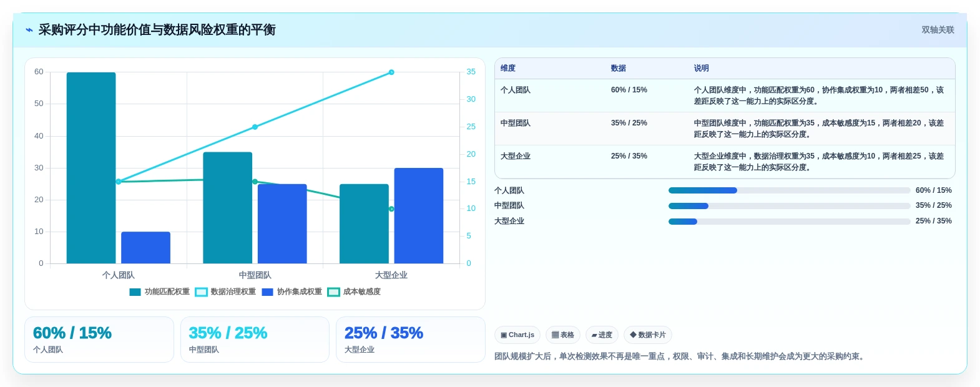Click the 35% / 25% 中型团队 stat card
Viewport: 980px width, 387px height.
click(x=255, y=340)
